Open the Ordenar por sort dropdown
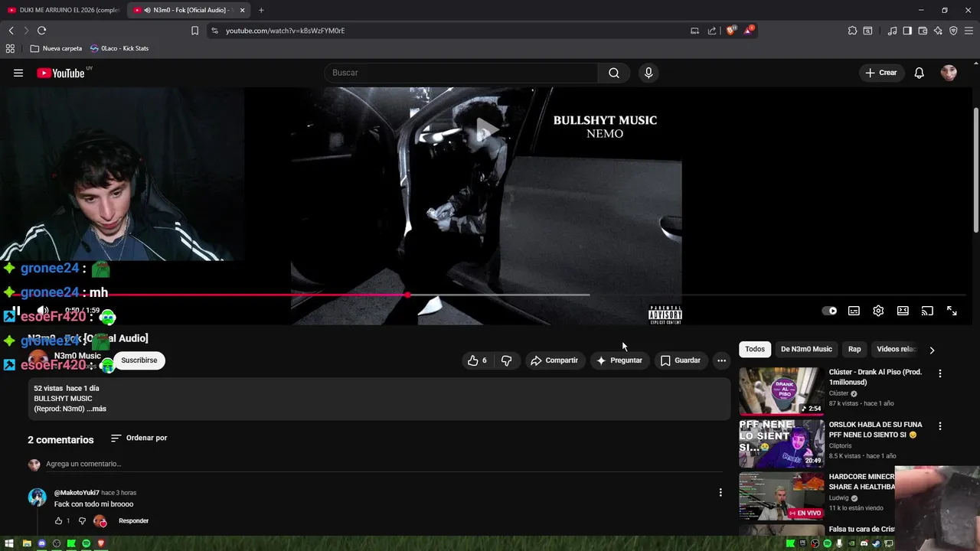The height and width of the screenshot is (551, 980). click(139, 438)
